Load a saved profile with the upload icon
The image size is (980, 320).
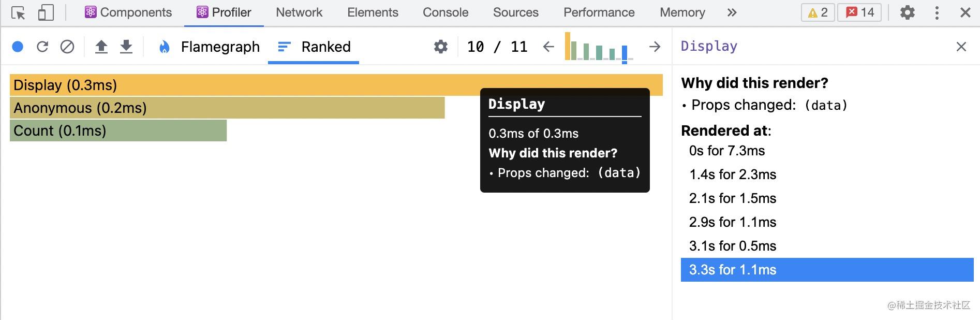pyautogui.click(x=101, y=47)
